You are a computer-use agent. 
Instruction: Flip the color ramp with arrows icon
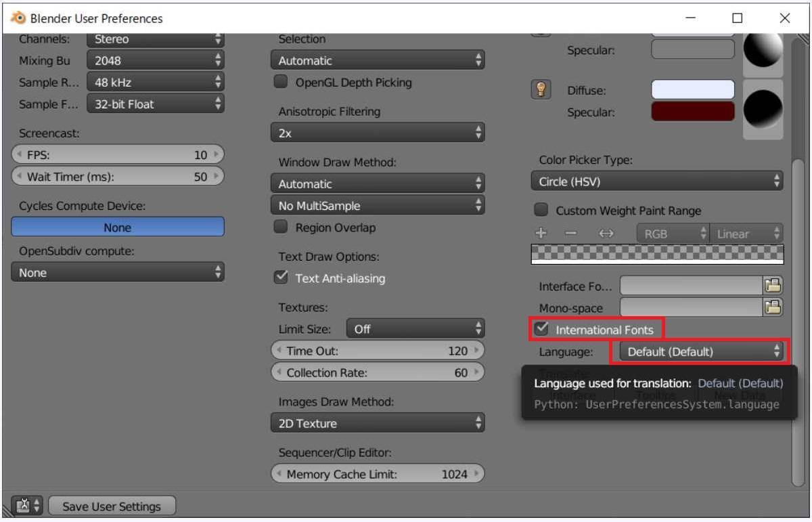click(606, 234)
